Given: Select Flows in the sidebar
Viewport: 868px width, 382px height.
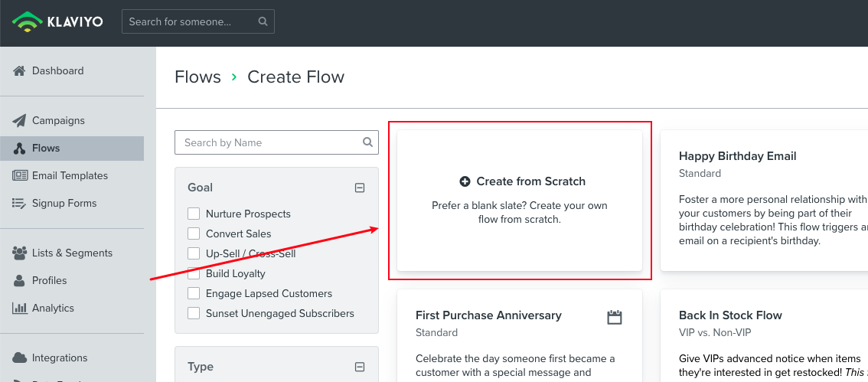Looking at the screenshot, I should click(x=72, y=149).
